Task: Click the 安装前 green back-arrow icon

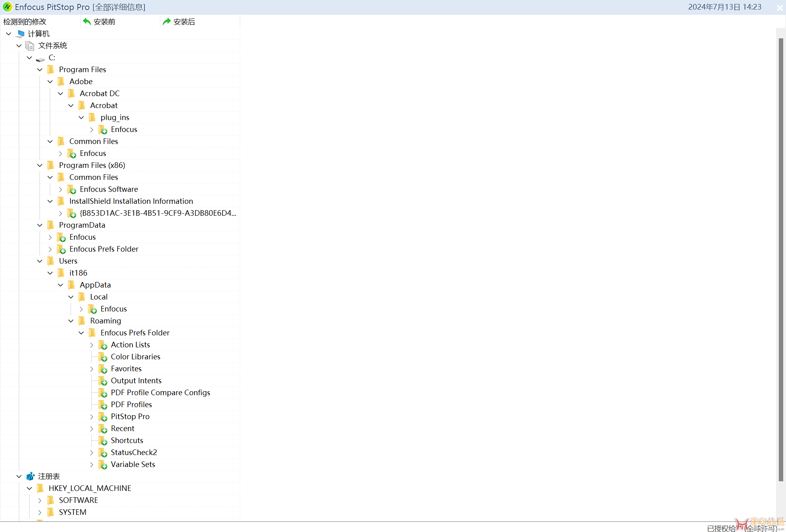Action: pyautogui.click(x=87, y=21)
